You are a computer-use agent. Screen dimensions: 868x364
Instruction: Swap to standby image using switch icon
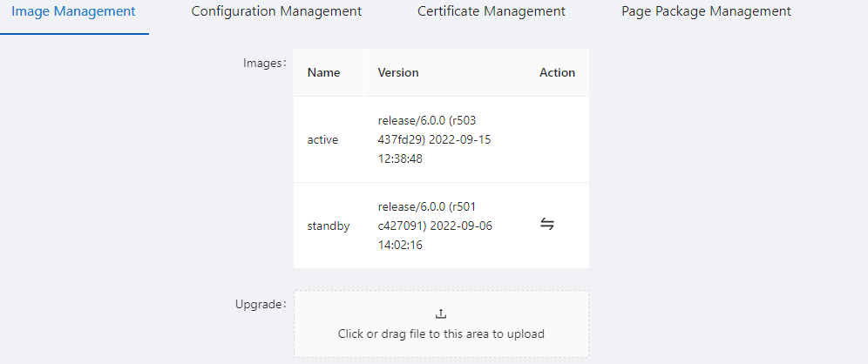click(547, 225)
